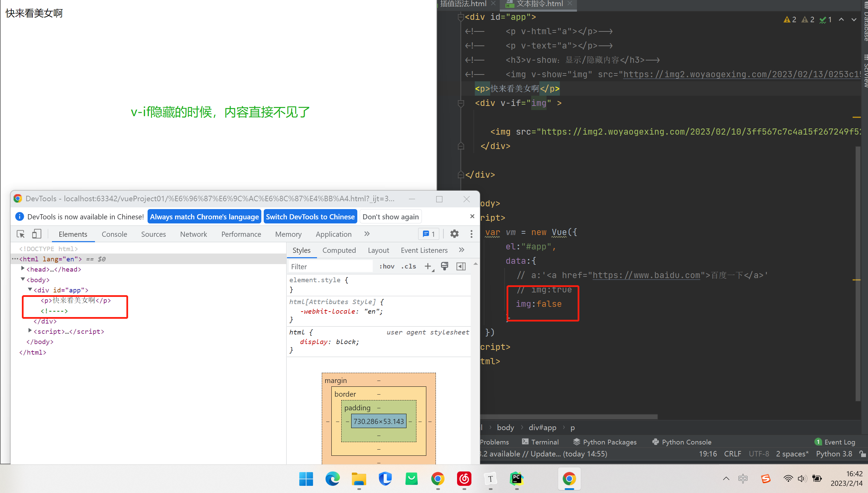The width and height of the screenshot is (868, 493).
Task: Click the Styles filter input
Action: click(331, 266)
